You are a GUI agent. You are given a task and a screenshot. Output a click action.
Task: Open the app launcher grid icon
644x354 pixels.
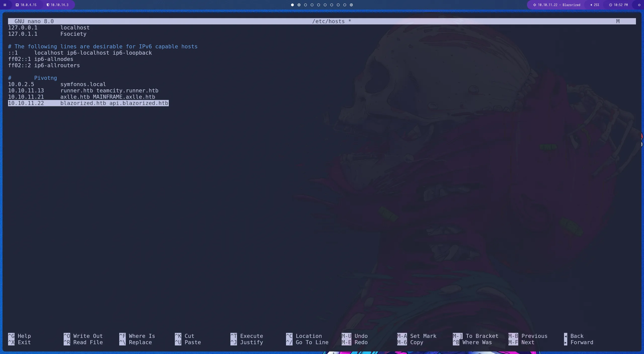click(x=5, y=5)
